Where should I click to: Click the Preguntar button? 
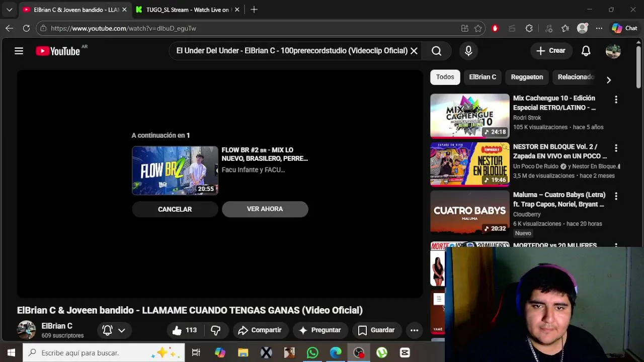coord(320,330)
